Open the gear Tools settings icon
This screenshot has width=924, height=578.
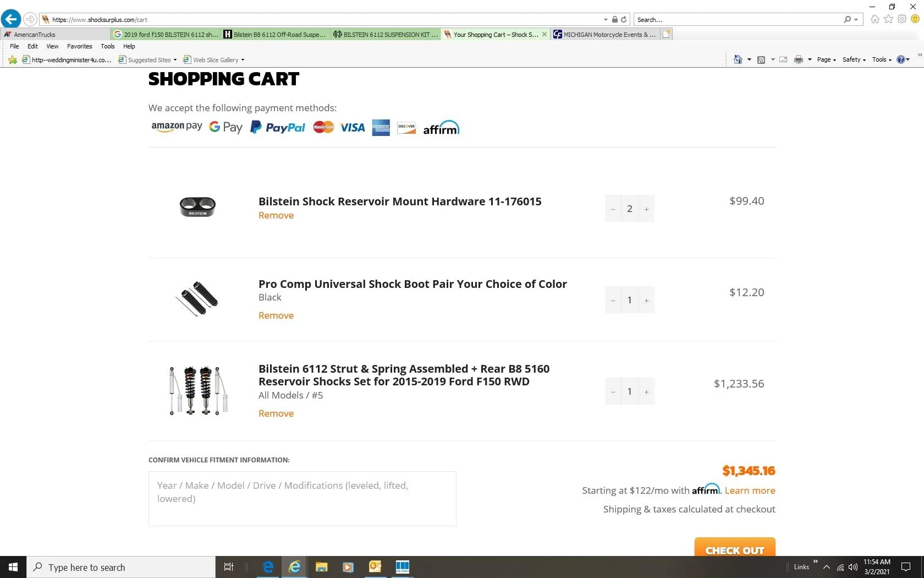click(x=902, y=19)
